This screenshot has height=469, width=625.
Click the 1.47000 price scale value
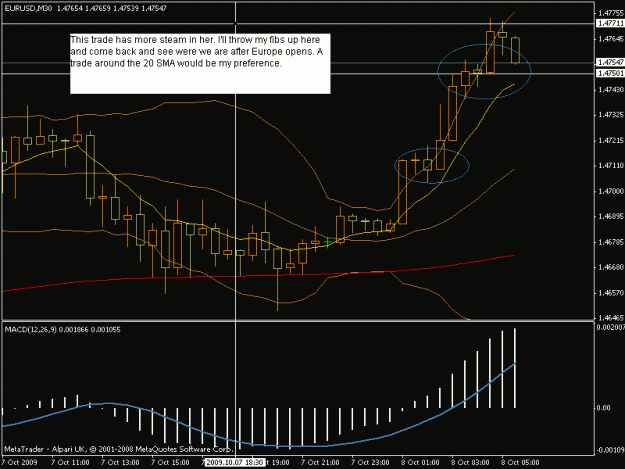(x=611, y=191)
